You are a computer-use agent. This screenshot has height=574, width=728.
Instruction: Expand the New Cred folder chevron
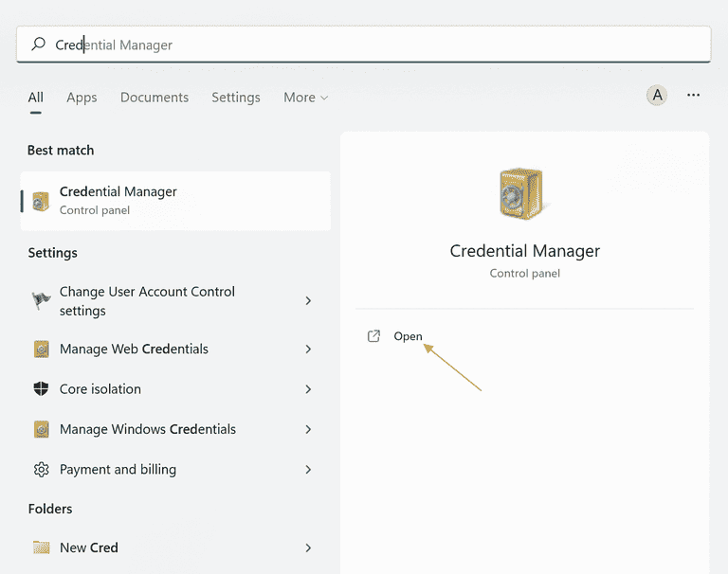point(308,547)
